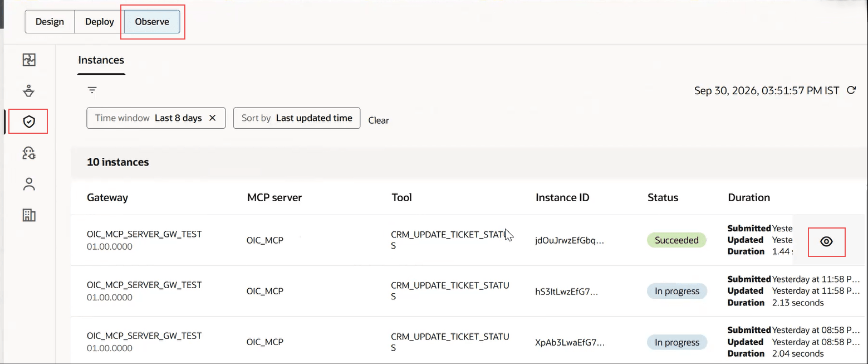Viewport: 868px width, 364px height.
Task: Open the second sidebar icon below the puzzle
Action: coord(29,90)
